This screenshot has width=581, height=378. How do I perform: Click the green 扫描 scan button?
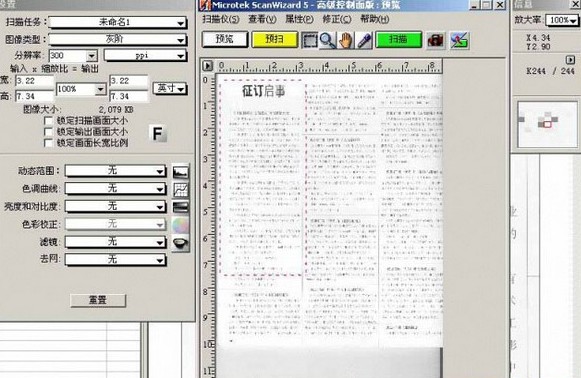399,40
